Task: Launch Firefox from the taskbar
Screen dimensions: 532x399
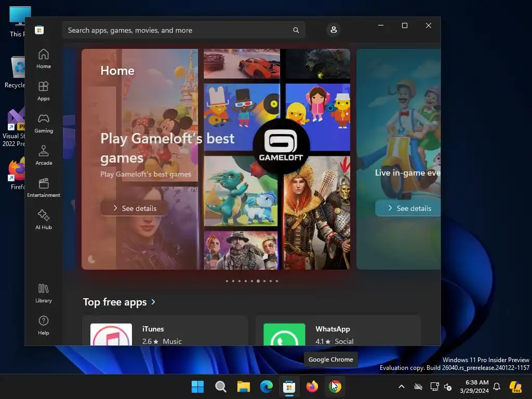Action: 312,387
